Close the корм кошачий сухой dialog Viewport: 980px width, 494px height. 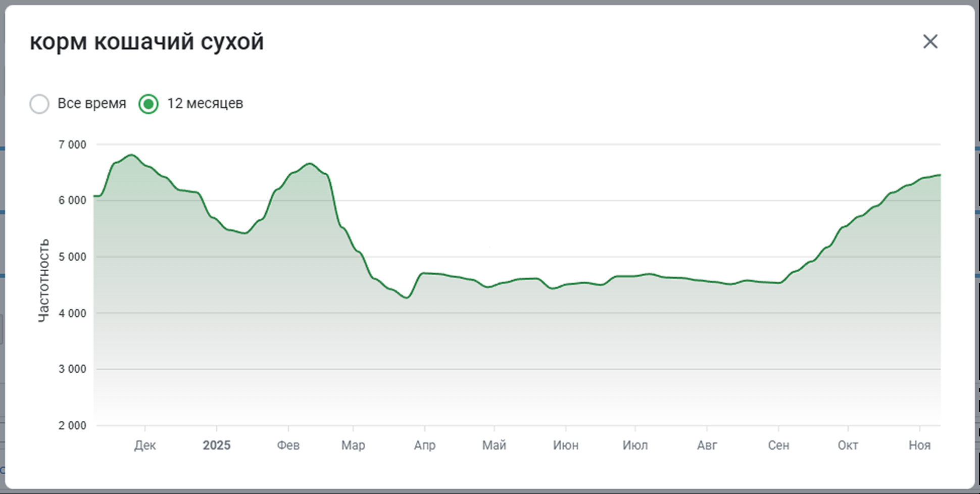[x=930, y=41]
